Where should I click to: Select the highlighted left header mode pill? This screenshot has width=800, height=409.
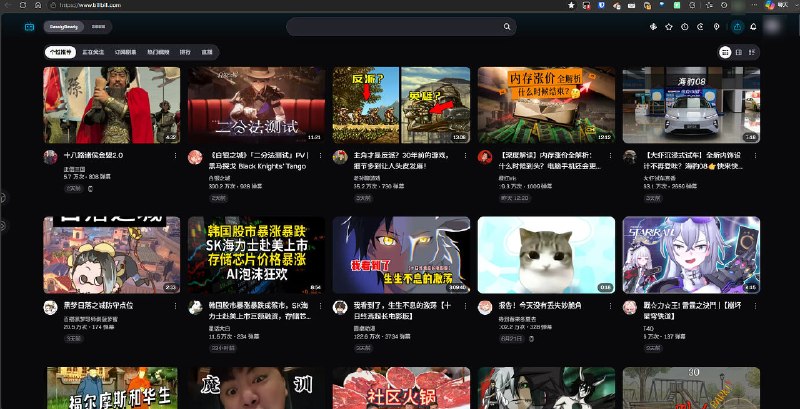(x=64, y=27)
